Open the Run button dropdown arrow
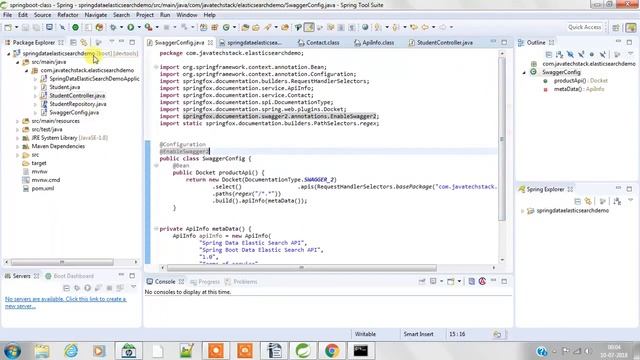This screenshot has width=640, height=360. pos(139,27)
